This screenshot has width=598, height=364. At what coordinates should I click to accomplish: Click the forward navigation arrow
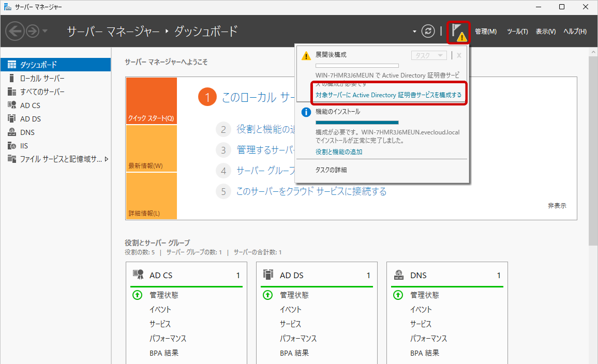point(33,31)
